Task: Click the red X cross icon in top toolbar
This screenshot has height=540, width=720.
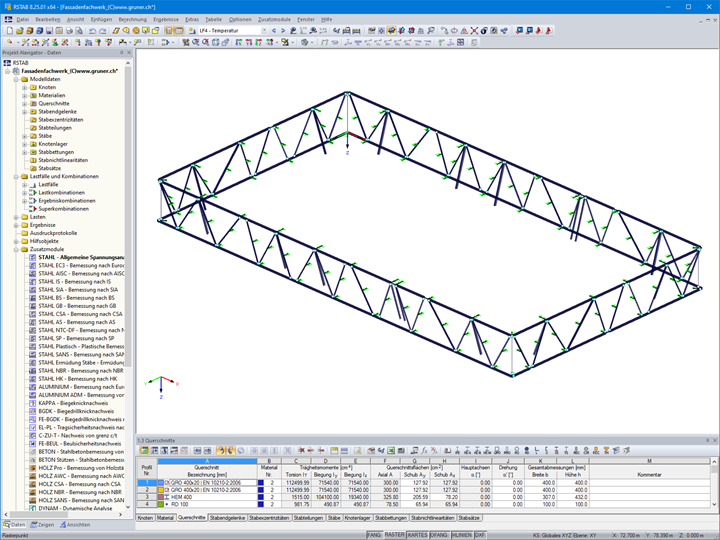Action: coord(474,31)
